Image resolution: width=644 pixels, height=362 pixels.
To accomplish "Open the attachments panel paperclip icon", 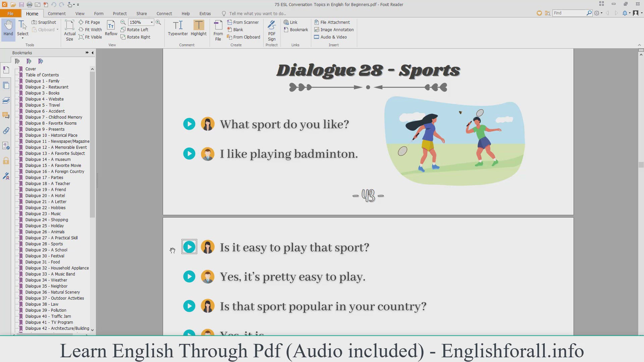I will coord(6,131).
